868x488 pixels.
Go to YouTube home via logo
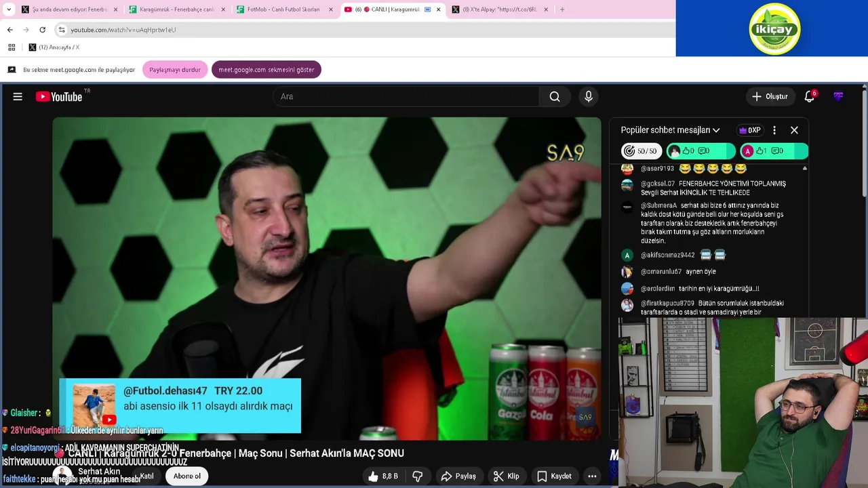tap(59, 97)
